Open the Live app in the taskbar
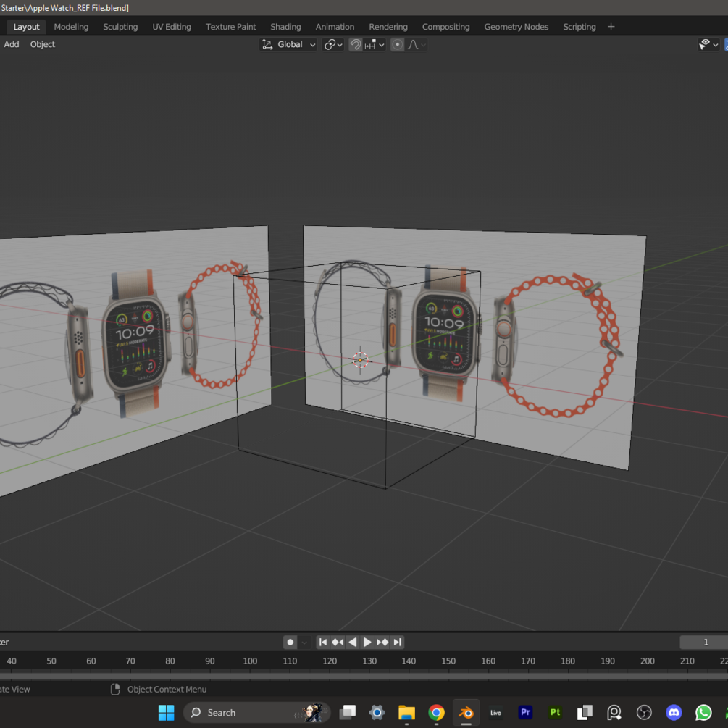The image size is (728, 728). (x=496, y=713)
